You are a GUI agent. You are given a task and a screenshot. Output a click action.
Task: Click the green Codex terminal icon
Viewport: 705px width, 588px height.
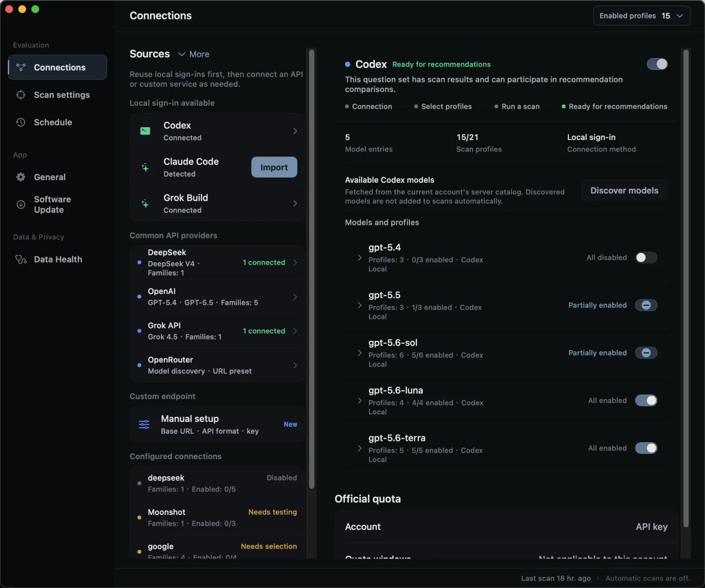[x=145, y=131]
